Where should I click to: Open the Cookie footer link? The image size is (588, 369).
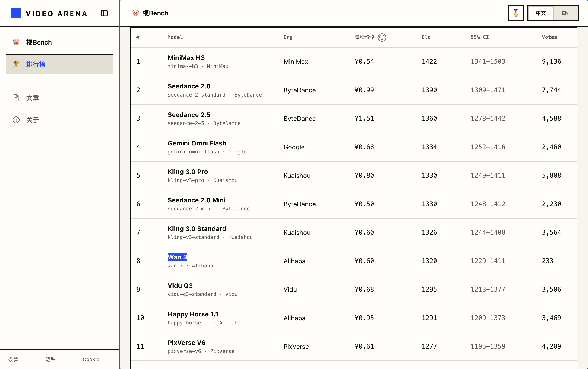pos(91,359)
